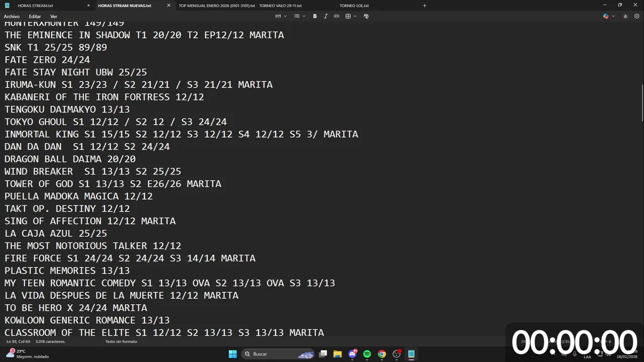
Task: Click the line PUELLA MADOKA MAGICA 12/12
Action: click(x=78, y=196)
